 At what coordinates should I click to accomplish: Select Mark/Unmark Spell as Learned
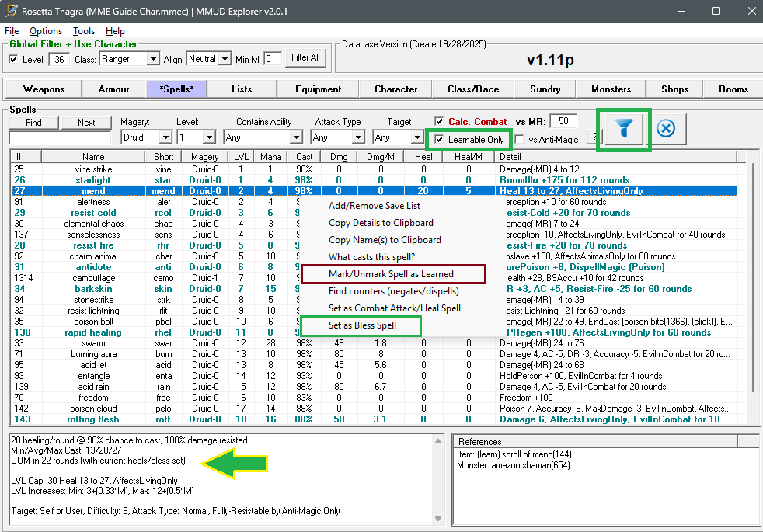coord(391,274)
